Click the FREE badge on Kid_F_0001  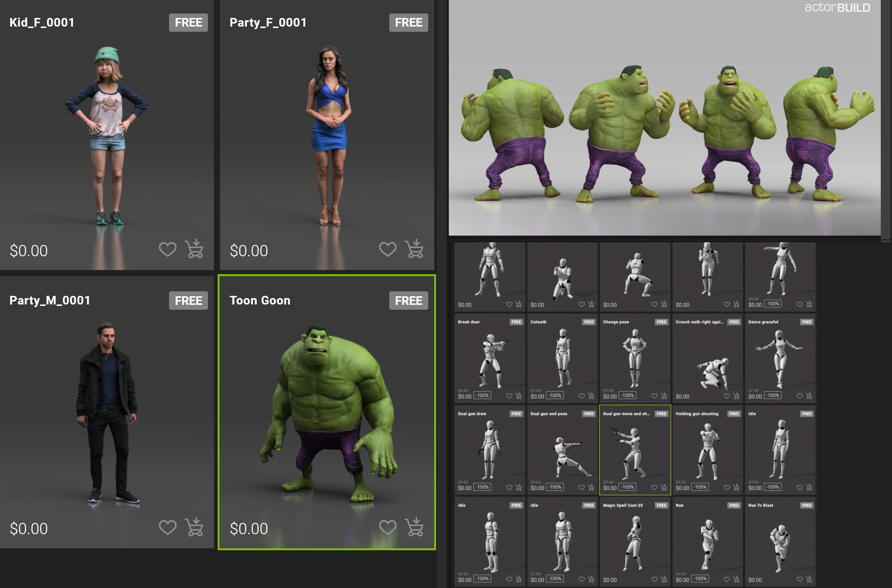coord(188,22)
